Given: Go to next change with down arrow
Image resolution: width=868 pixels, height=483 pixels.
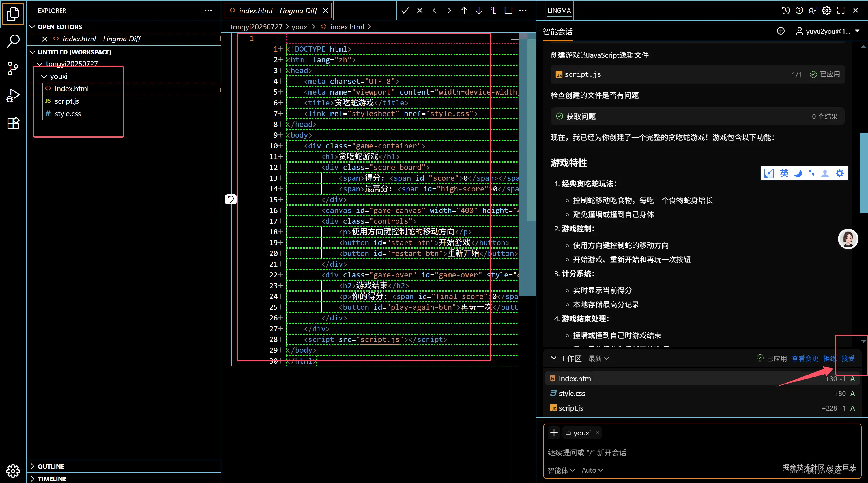Looking at the screenshot, I should pyautogui.click(x=479, y=10).
